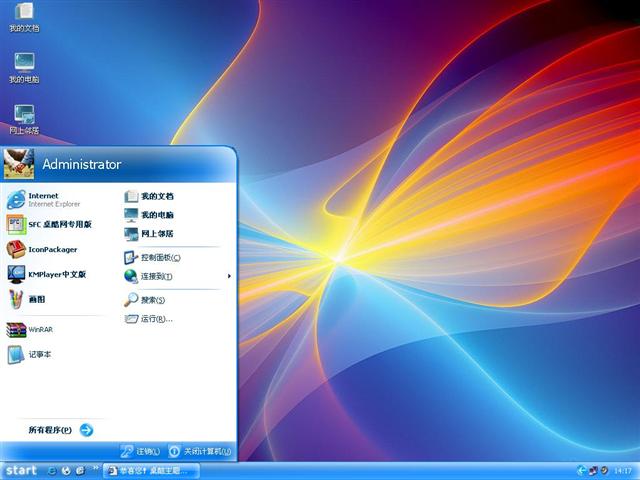Click the start button
The width and height of the screenshot is (640, 480).
(x=21, y=471)
